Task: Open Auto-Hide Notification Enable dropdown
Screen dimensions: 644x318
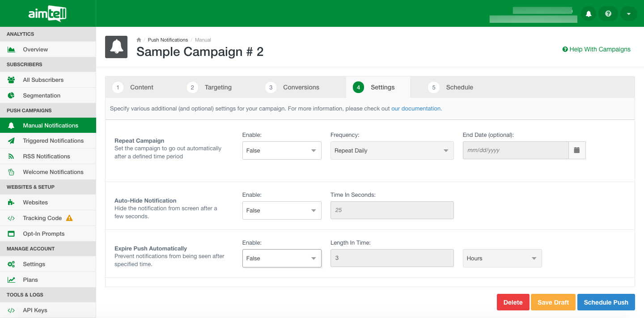Action: point(282,211)
